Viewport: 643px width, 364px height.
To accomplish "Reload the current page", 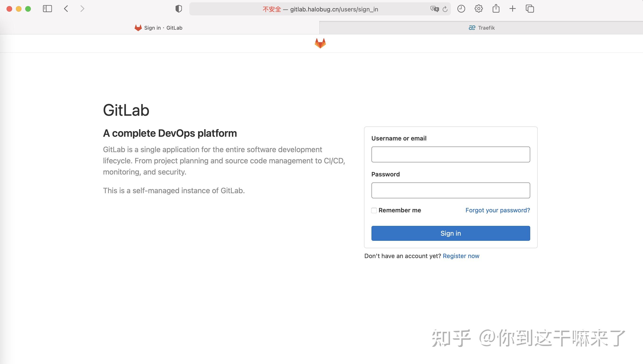I will [445, 9].
